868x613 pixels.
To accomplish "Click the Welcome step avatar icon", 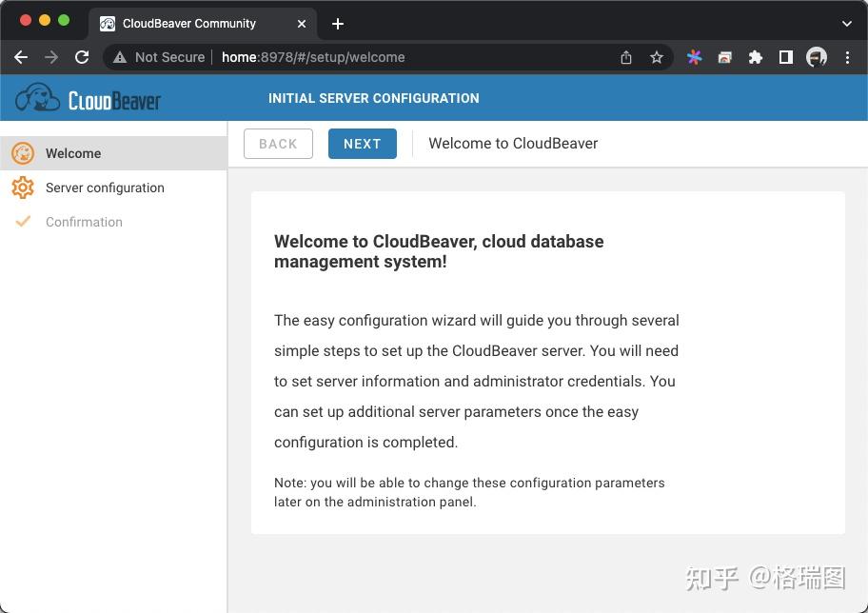I will [23, 153].
